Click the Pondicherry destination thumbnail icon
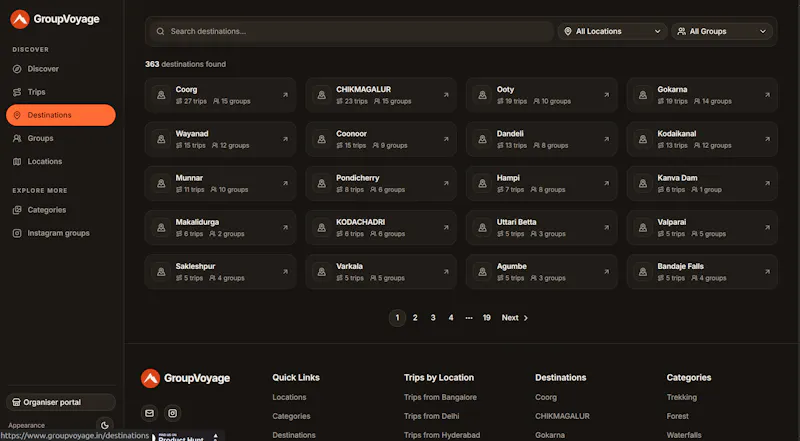Viewport: 800px width, 441px height. [x=321, y=183]
